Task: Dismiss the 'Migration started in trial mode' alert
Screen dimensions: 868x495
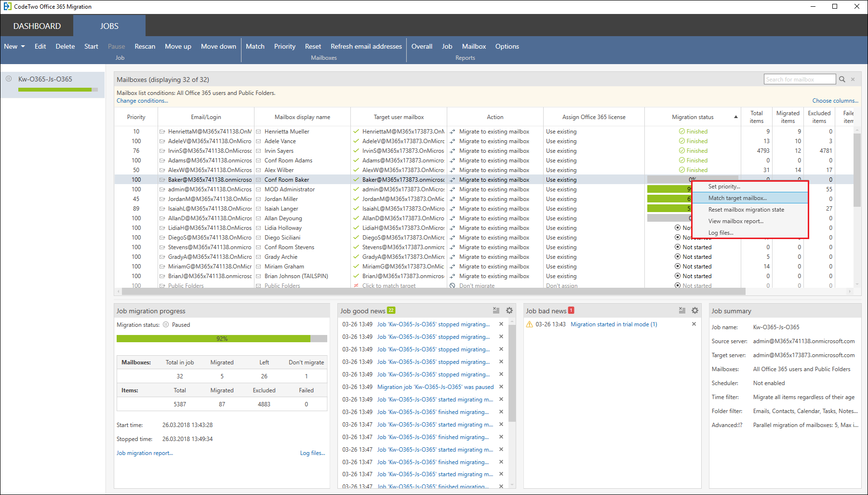Action: pyautogui.click(x=694, y=324)
